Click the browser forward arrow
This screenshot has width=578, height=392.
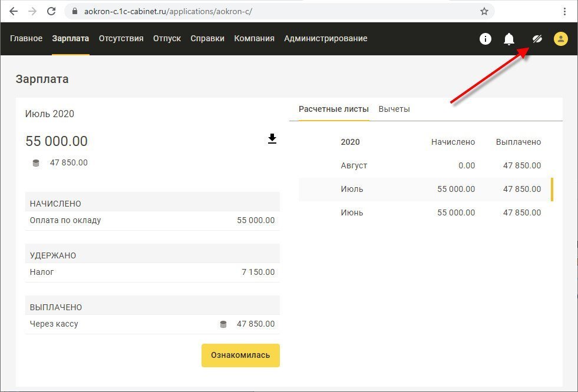click(x=32, y=11)
